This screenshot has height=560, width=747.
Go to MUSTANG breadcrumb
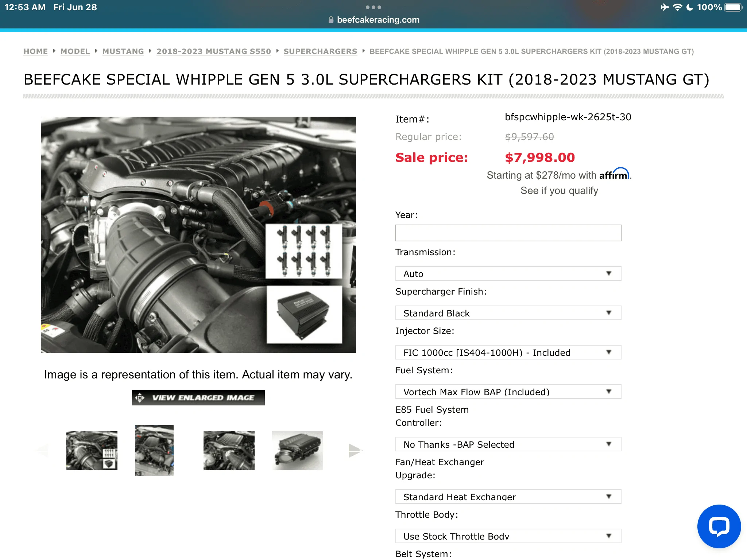[x=123, y=51]
